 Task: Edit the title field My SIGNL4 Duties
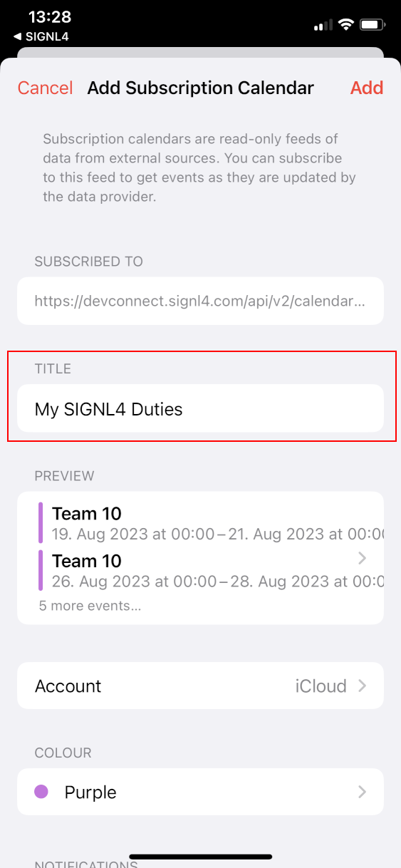pos(200,409)
